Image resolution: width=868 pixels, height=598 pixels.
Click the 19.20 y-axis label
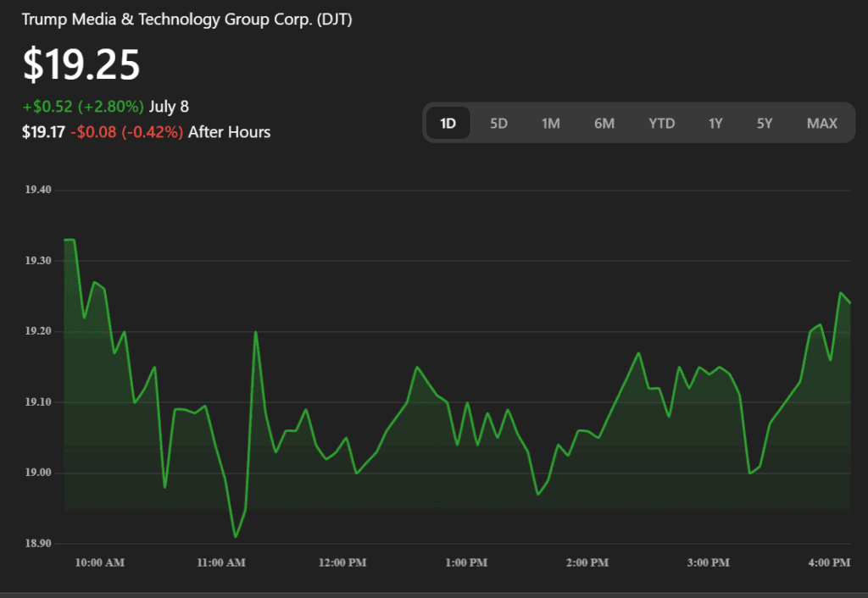click(x=38, y=331)
